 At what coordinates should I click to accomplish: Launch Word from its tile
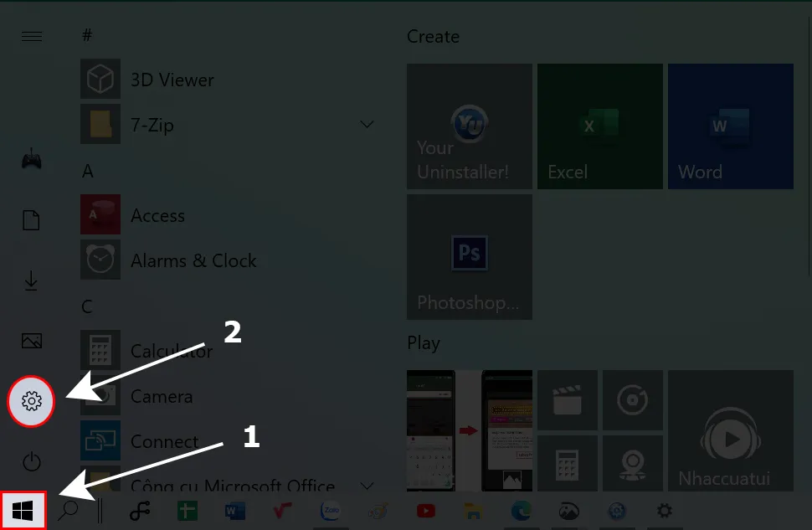(730, 126)
